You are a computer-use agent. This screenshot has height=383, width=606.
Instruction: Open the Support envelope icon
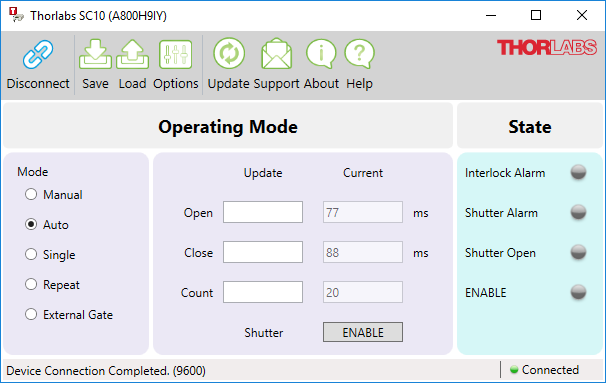tap(276, 53)
